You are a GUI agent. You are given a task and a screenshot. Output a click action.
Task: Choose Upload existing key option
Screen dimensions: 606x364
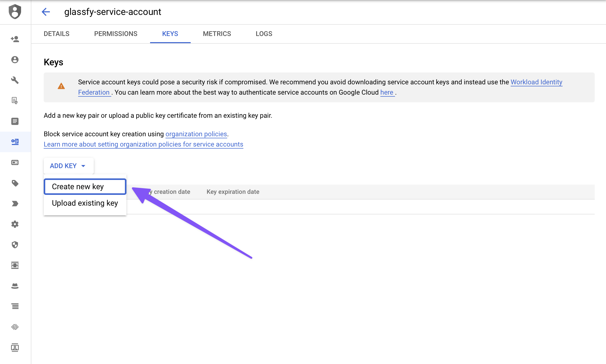85,203
